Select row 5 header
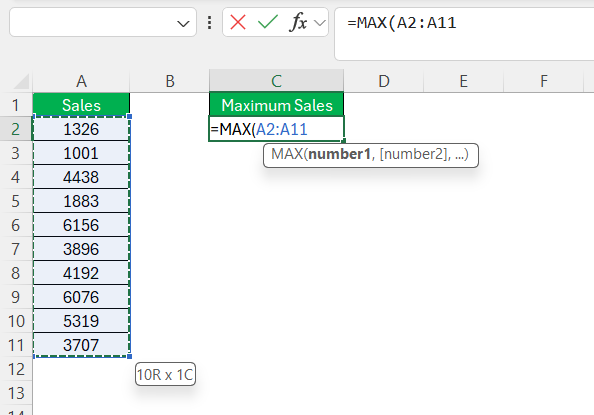Viewport: 594px width, 415px height. tap(16, 201)
